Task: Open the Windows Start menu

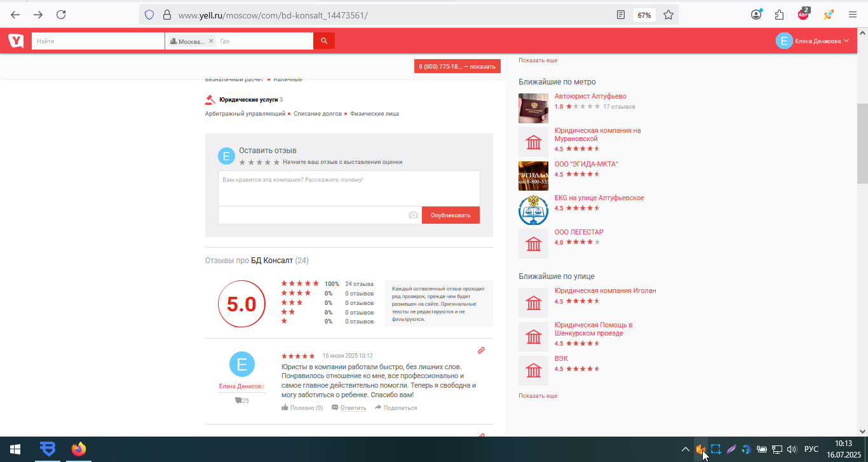Action: click(15, 449)
